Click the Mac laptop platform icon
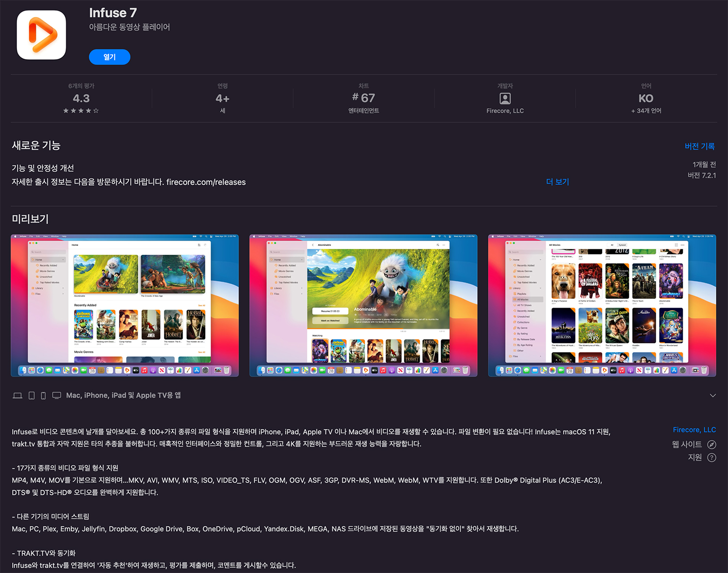This screenshot has width=728, height=573. click(x=17, y=395)
